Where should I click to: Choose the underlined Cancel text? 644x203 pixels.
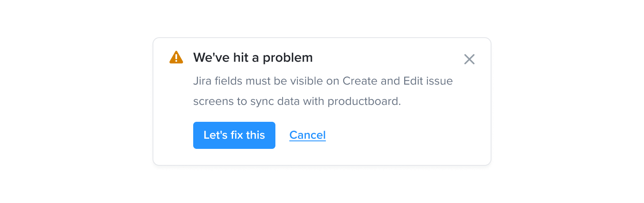(308, 135)
